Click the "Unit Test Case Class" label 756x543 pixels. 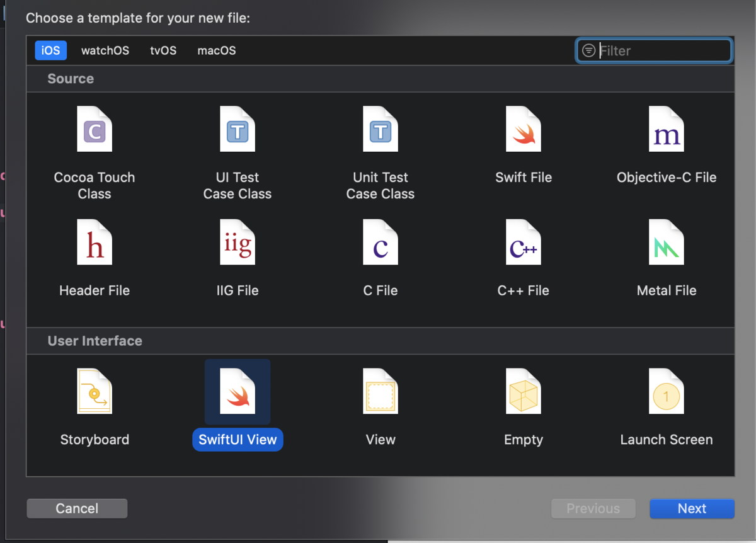[381, 186]
